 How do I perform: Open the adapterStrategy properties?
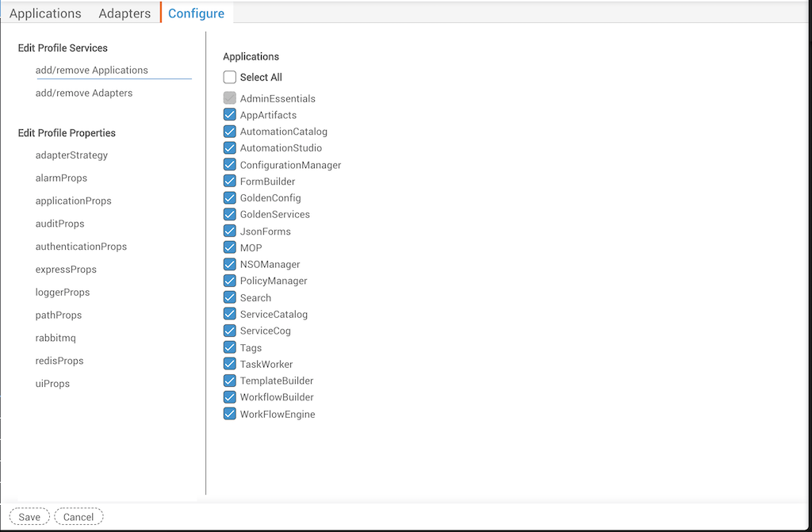[71, 155]
